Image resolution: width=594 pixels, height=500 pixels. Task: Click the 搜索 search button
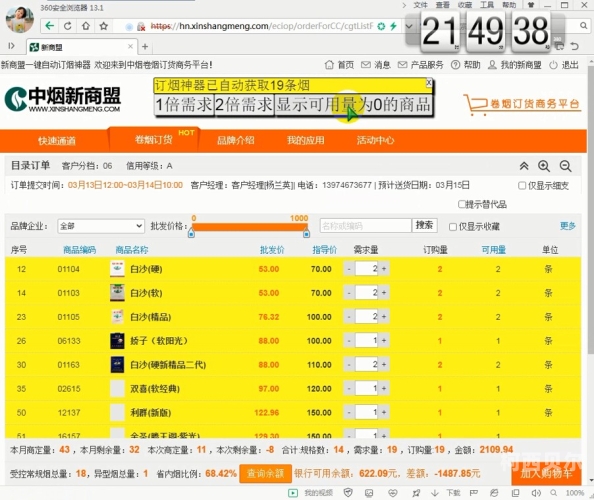click(x=424, y=225)
